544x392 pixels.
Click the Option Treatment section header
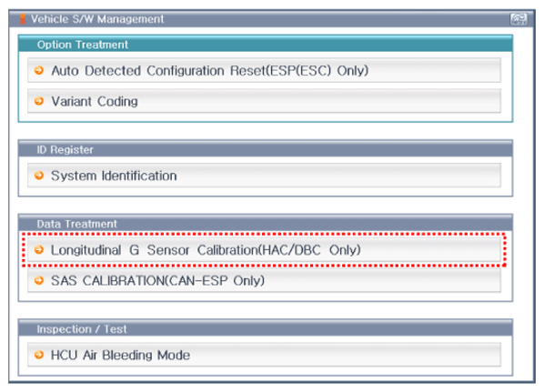(x=266, y=44)
